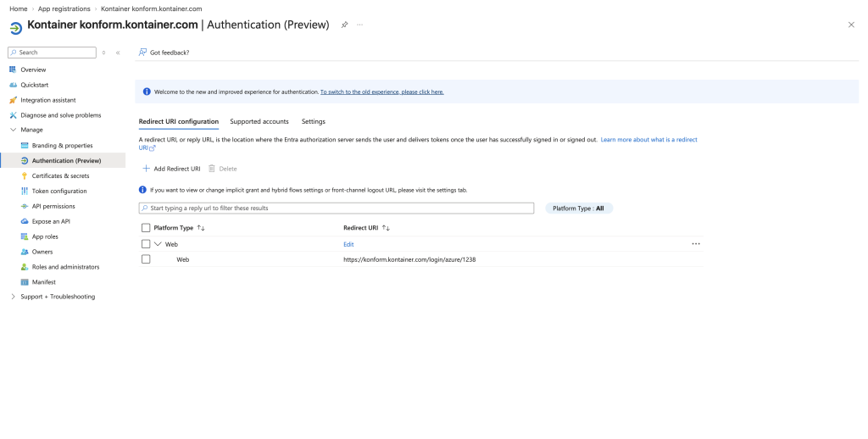Click the Got feedback? button
The width and height of the screenshot is (868, 439).
coord(164,53)
